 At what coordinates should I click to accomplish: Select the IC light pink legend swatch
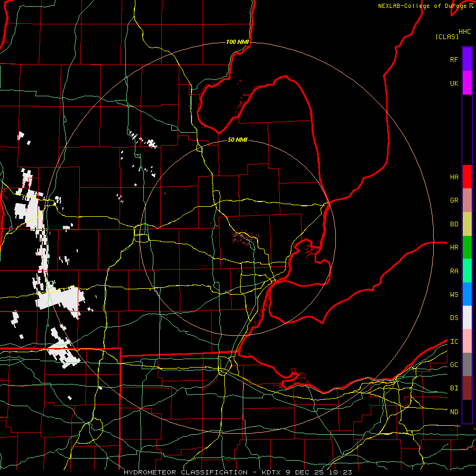click(467, 341)
